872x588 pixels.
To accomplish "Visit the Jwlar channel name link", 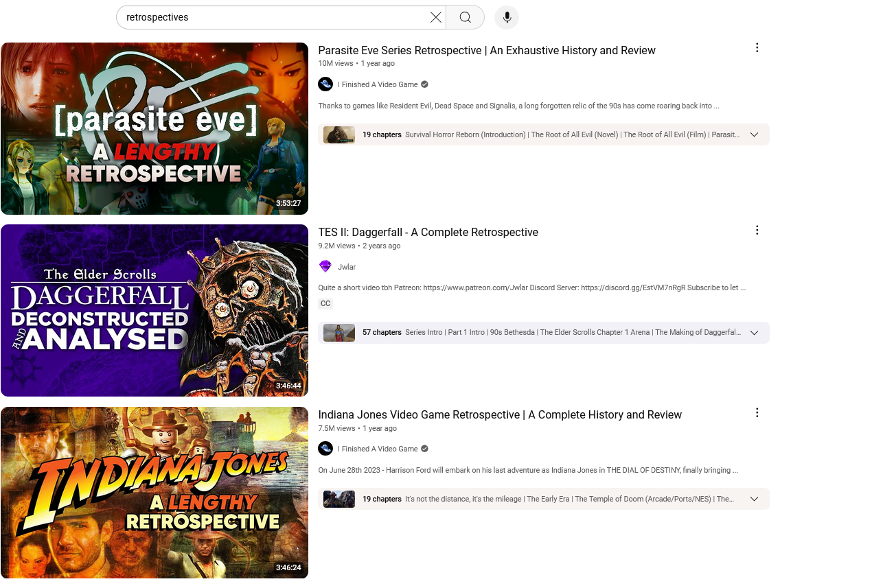I will coord(347,267).
